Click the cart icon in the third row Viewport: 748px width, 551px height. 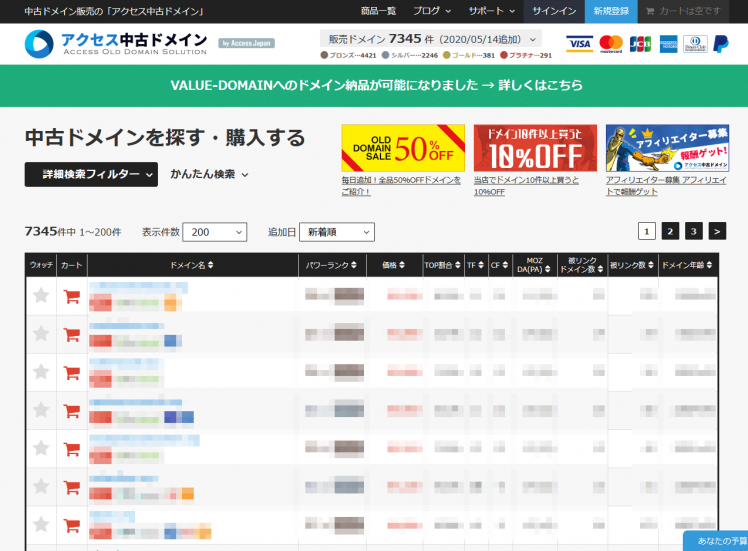[71, 372]
